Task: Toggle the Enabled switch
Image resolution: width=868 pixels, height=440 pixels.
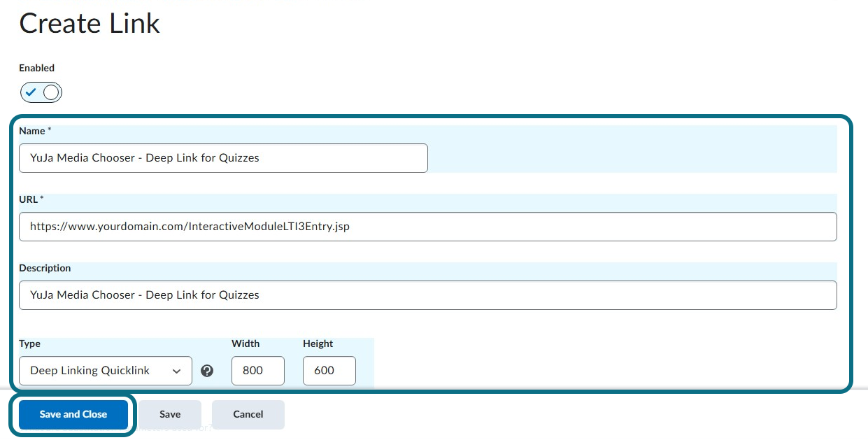Action: [x=41, y=92]
